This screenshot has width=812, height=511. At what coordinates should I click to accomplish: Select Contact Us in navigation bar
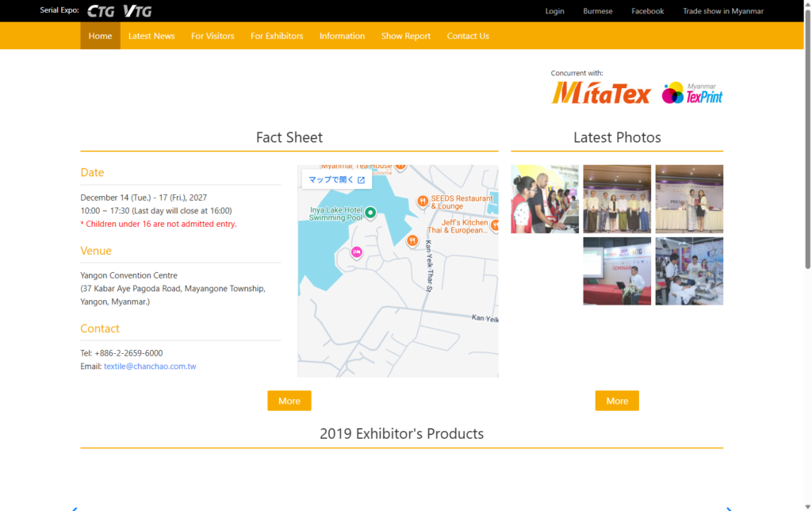(x=468, y=36)
